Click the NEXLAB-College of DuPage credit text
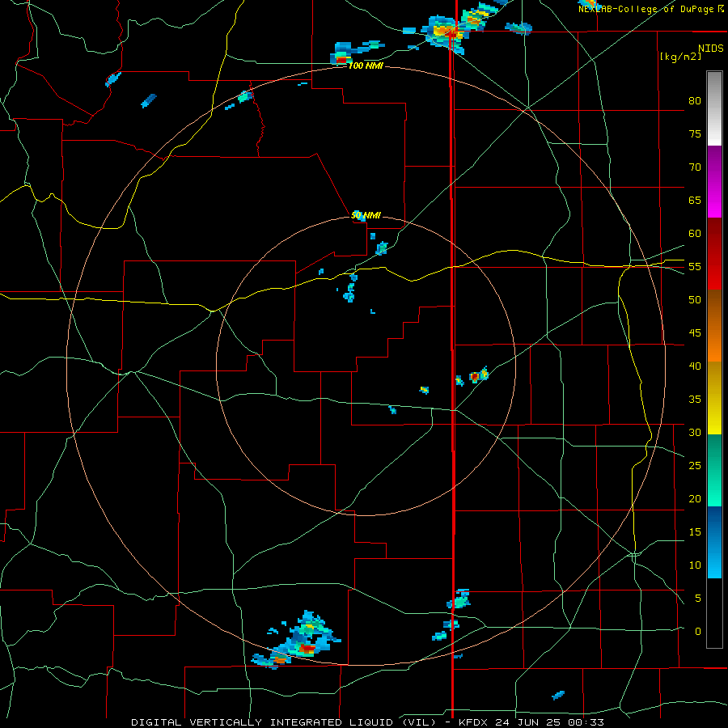The image size is (728, 728). (x=650, y=9)
